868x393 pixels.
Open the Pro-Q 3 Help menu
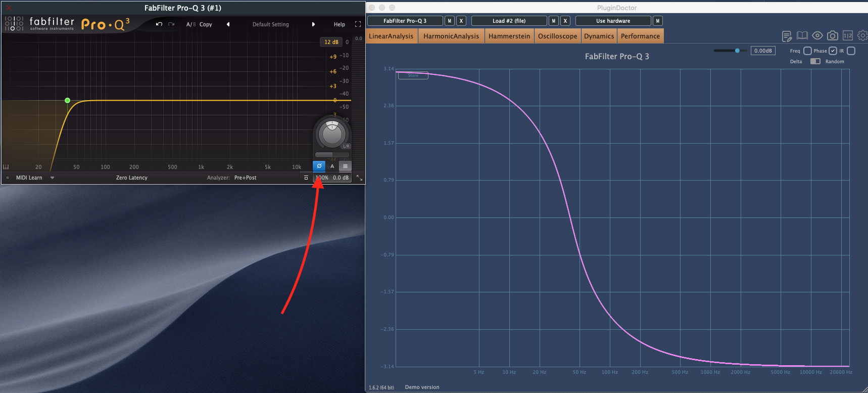340,24
